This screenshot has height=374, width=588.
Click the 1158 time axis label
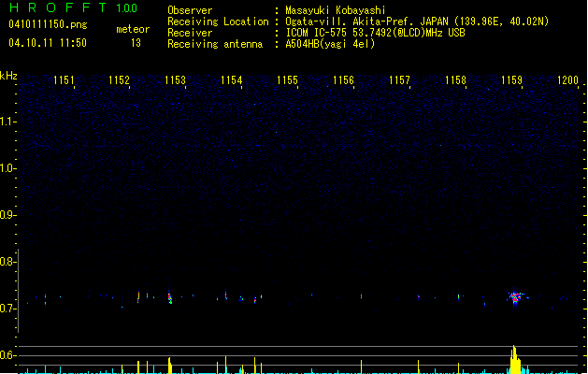tap(455, 80)
